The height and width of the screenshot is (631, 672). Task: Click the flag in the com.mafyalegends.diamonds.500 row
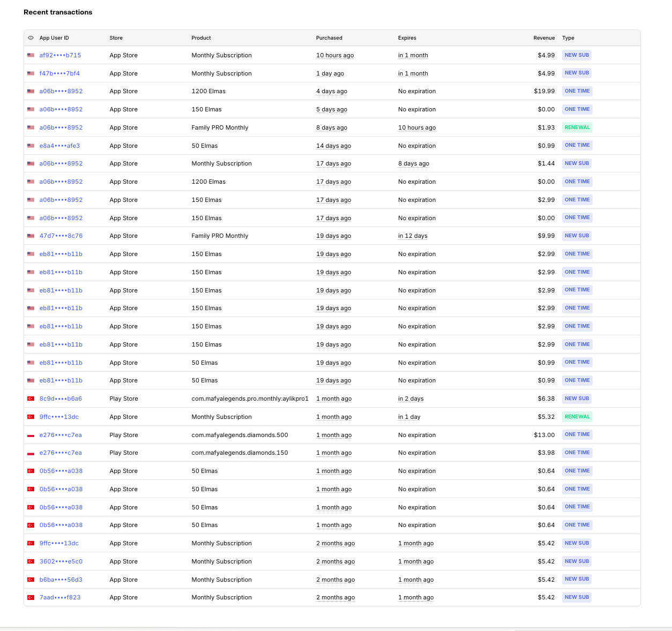tap(31, 435)
